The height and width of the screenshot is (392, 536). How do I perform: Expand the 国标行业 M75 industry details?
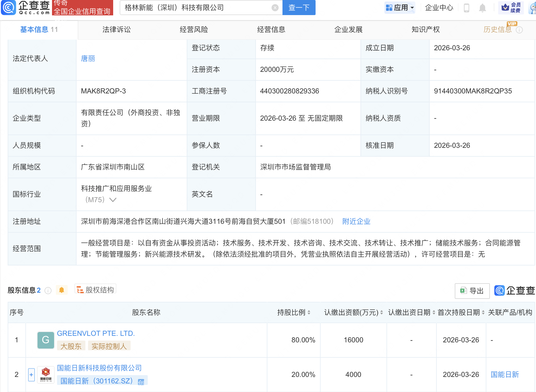tap(113, 200)
